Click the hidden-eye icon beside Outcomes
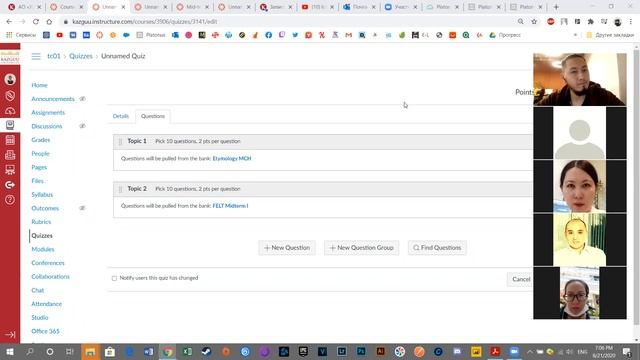 [82, 208]
